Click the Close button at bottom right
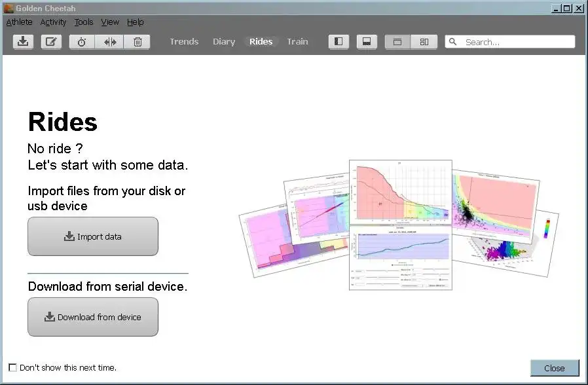This screenshot has height=385, width=588. point(555,368)
